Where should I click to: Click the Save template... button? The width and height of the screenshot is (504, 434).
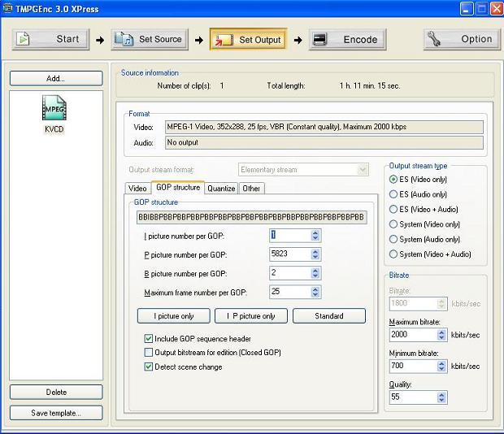[56, 413]
